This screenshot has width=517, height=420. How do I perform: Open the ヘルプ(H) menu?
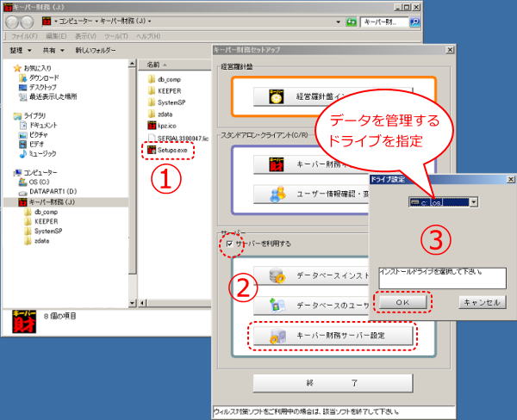(x=148, y=36)
